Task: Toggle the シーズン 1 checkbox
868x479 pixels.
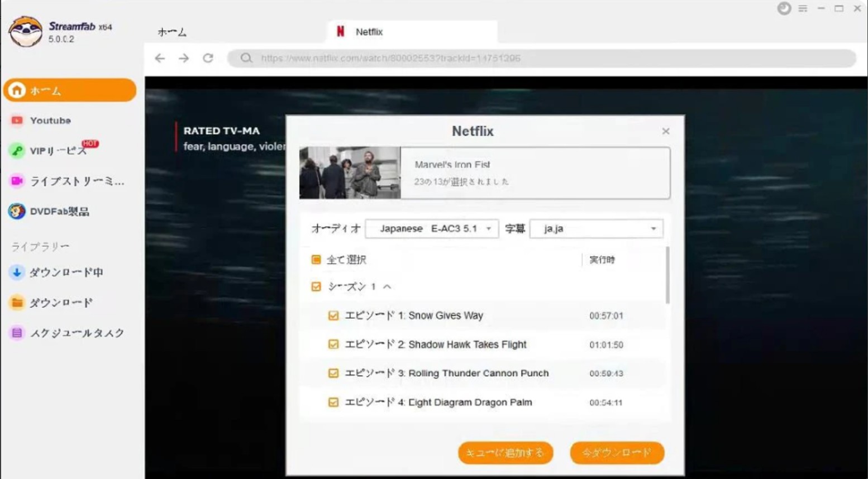Action: (x=316, y=286)
